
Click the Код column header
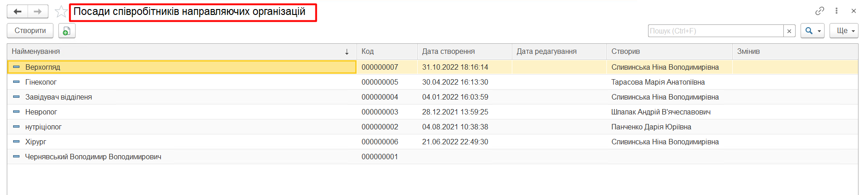367,52
